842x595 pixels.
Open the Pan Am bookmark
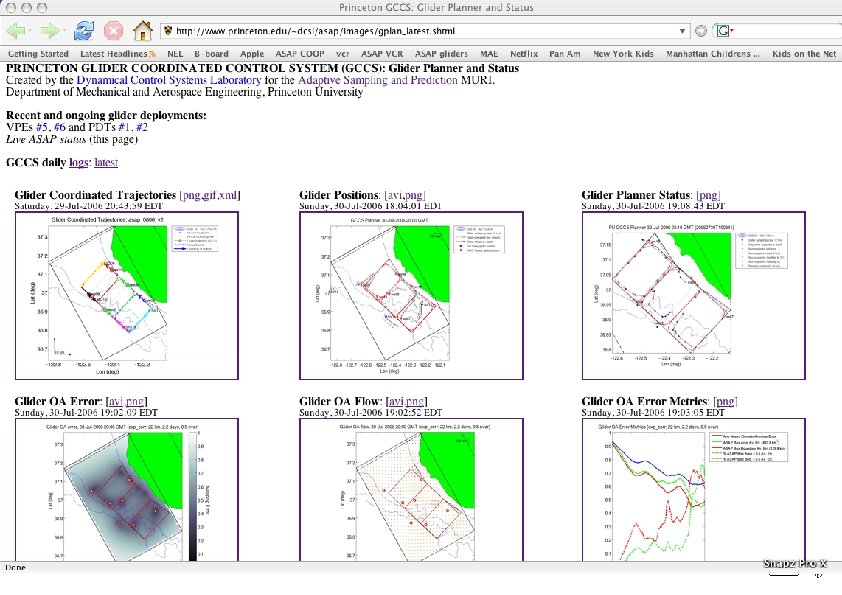564,54
